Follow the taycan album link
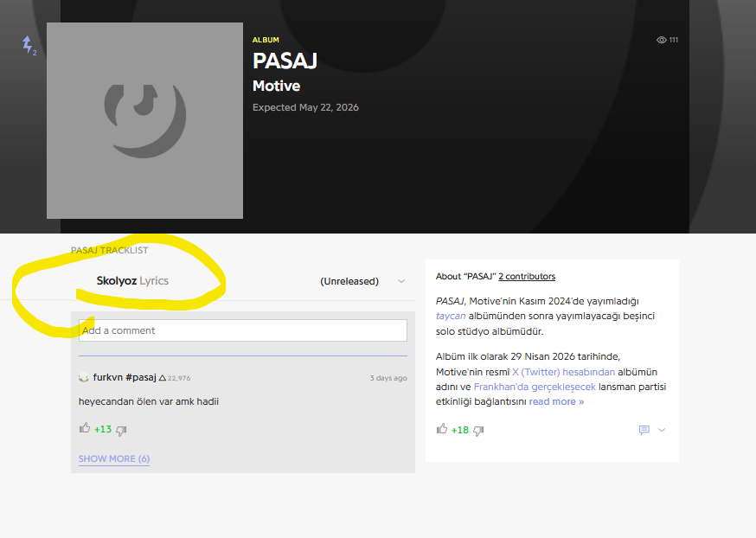 tap(451, 316)
